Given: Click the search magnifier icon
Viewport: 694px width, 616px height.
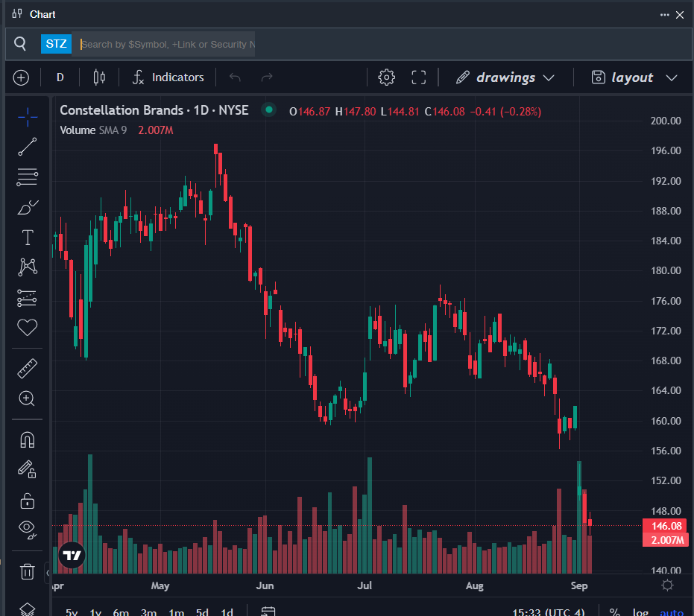Looking at the screenshot, I should tap(20, 44).
